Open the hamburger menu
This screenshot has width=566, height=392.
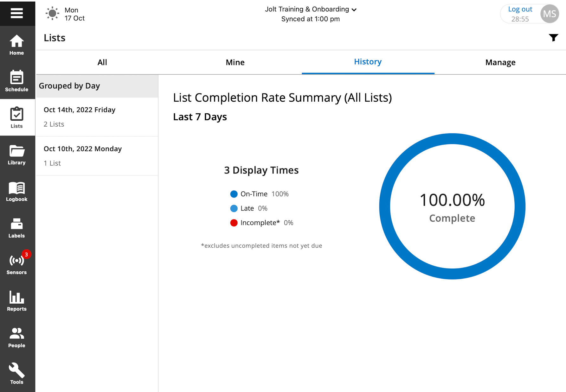tap(17, 13)
